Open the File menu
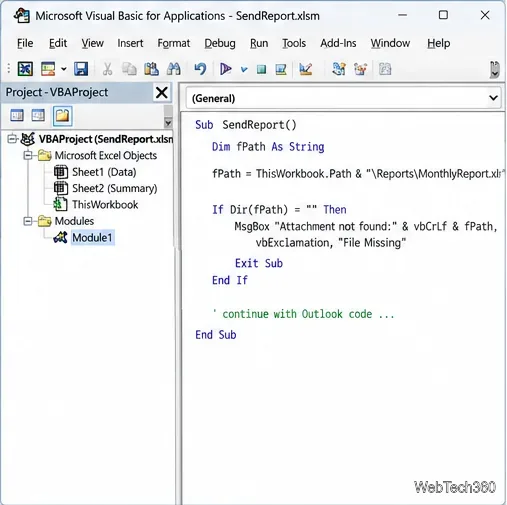Viewport: 507px width, 505px height. tap(25, 43)
